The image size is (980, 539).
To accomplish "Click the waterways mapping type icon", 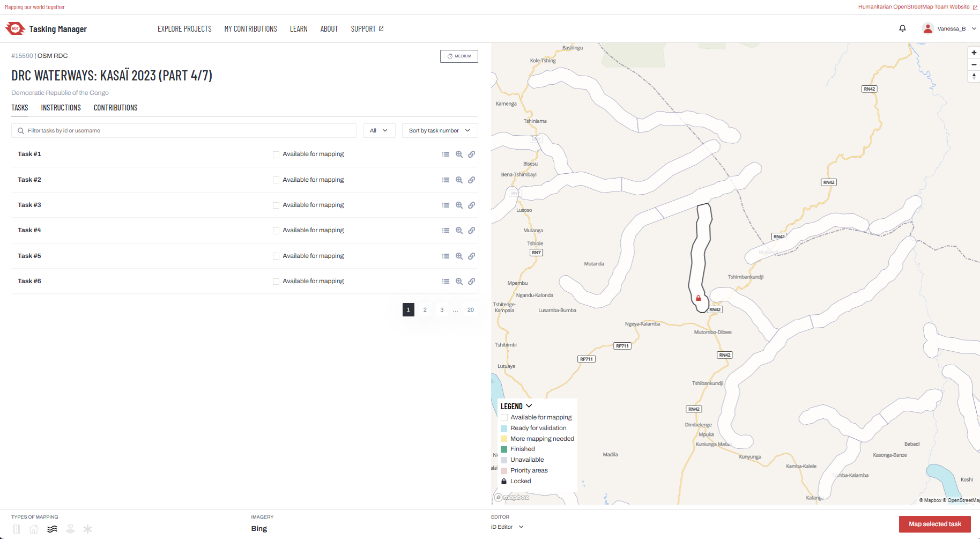I will click(x=52, y=529).
